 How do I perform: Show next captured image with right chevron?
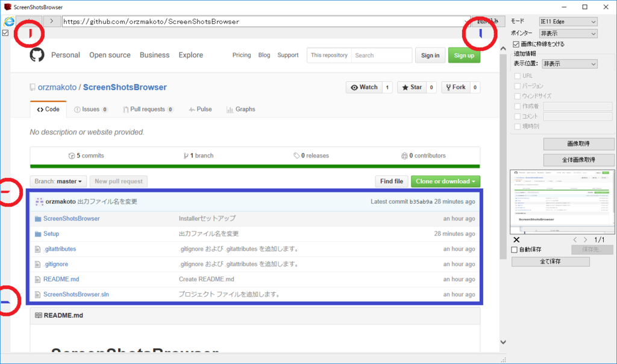click(x=586, y=240)
